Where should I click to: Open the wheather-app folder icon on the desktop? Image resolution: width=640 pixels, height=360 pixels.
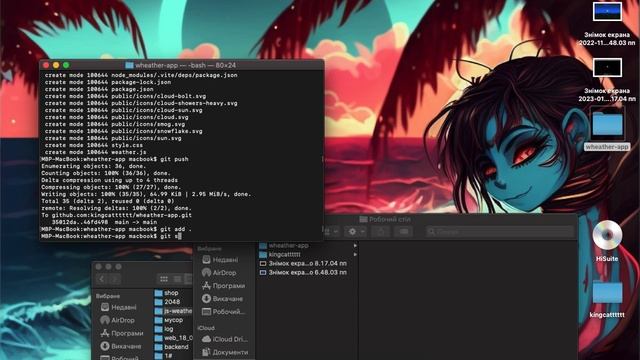click(x=607, y=124)
